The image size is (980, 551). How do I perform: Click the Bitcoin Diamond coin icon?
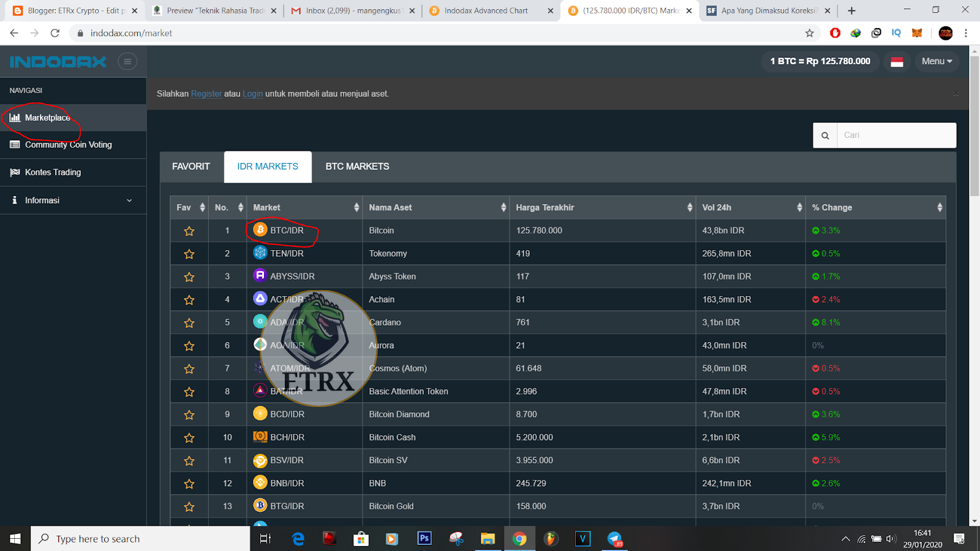[260, 413]
